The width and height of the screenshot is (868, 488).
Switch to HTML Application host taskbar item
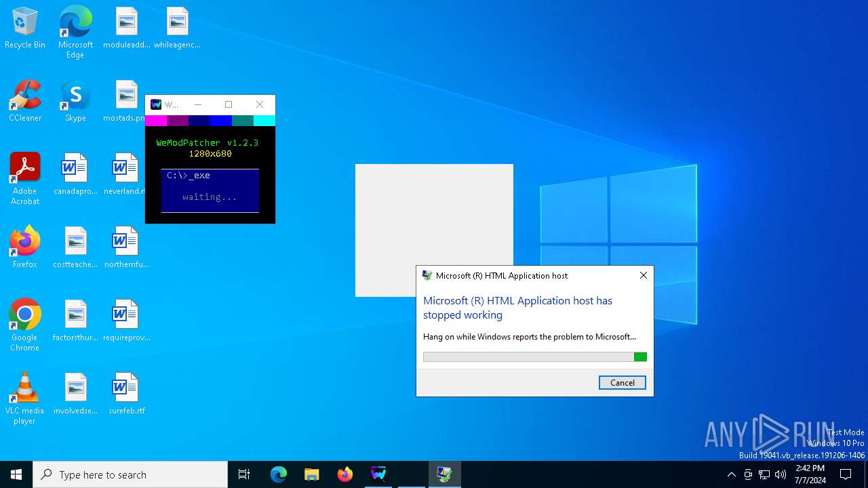[x=445, y=474]
